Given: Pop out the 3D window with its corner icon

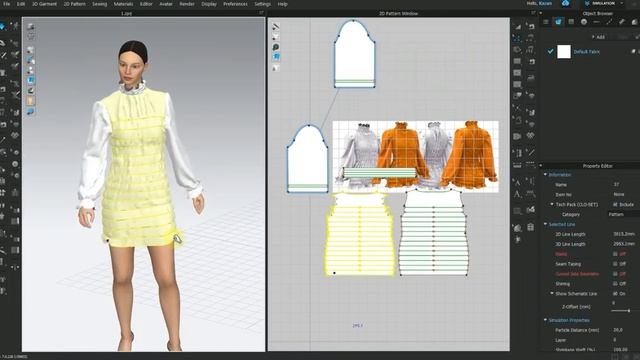Looking at the screenshot, I should coord(261,13).
